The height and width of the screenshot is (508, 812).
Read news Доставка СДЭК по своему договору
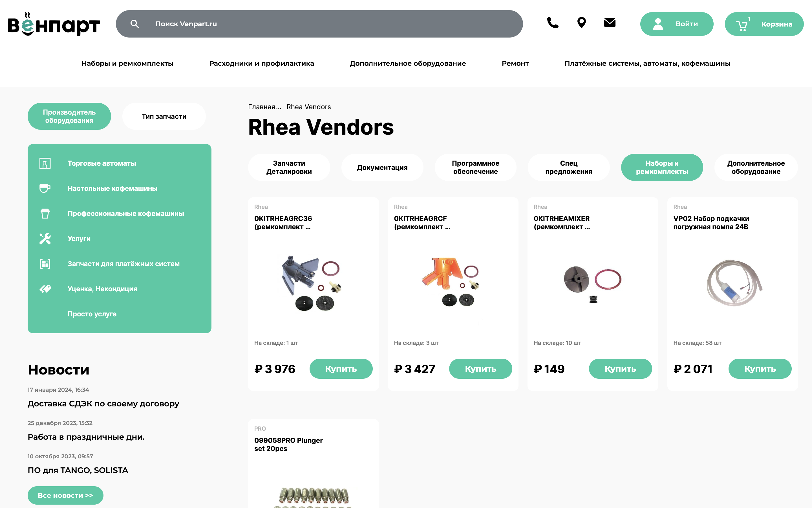click(103, 404)
